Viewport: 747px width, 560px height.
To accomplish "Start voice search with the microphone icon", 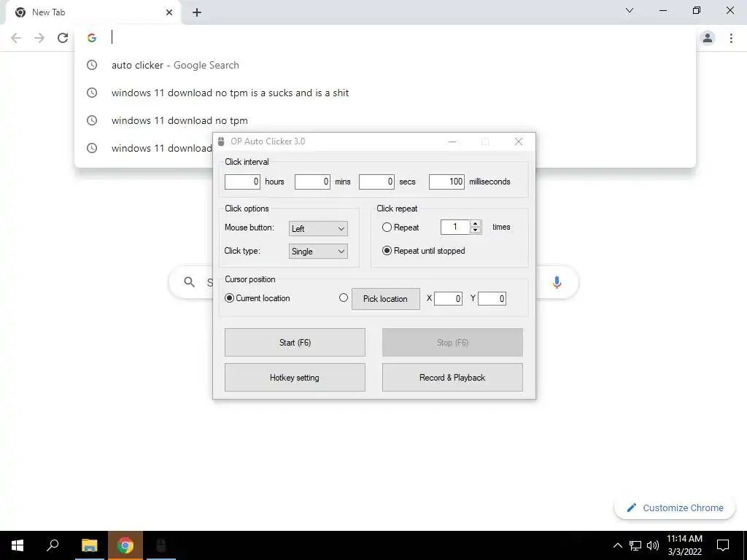I will coord(557,282).
